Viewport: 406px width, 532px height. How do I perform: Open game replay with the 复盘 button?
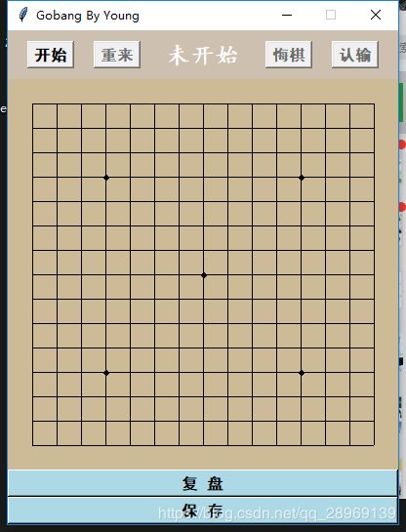tap(202, 483)
